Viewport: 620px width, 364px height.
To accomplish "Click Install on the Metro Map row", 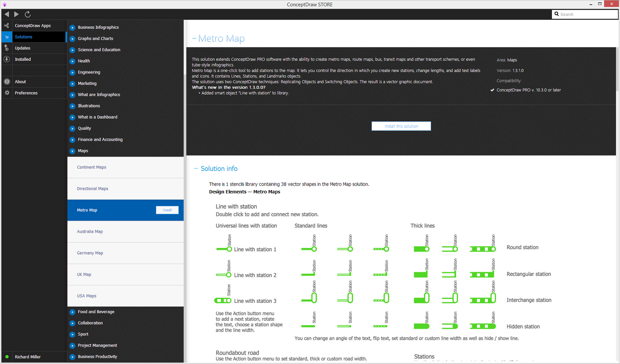I will coord(167,210).
